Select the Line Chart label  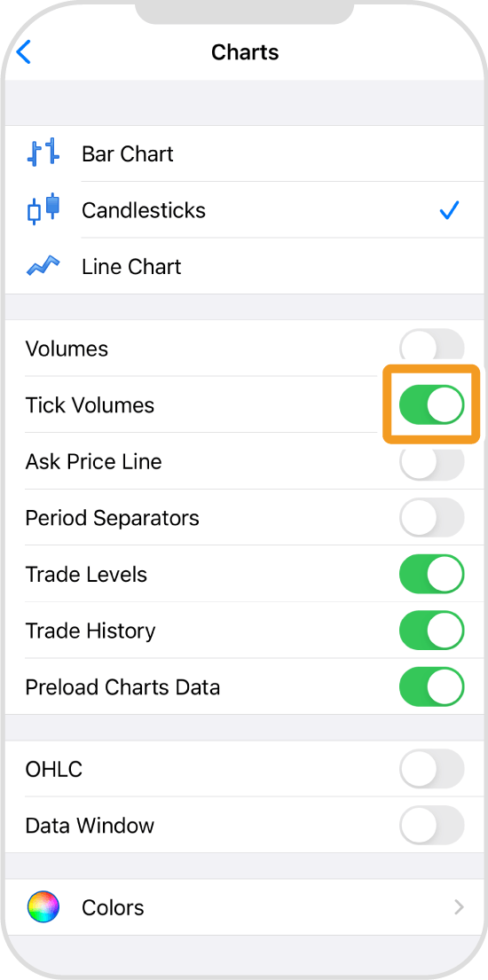point(131,267)
